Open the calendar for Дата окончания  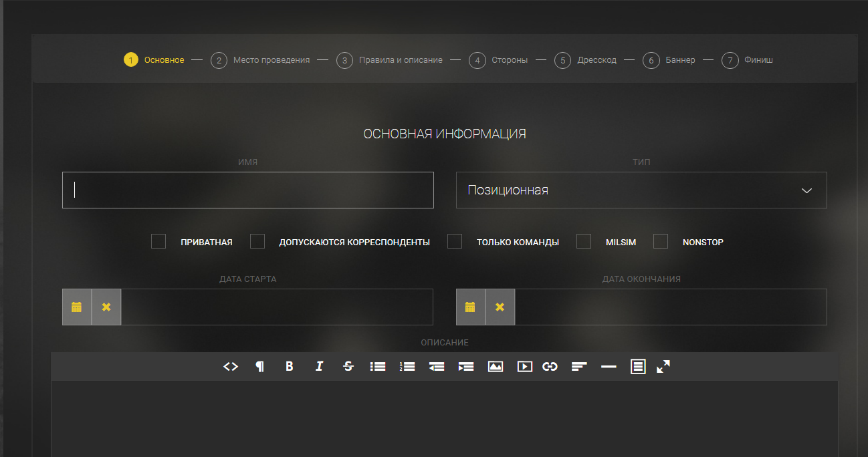471,307
